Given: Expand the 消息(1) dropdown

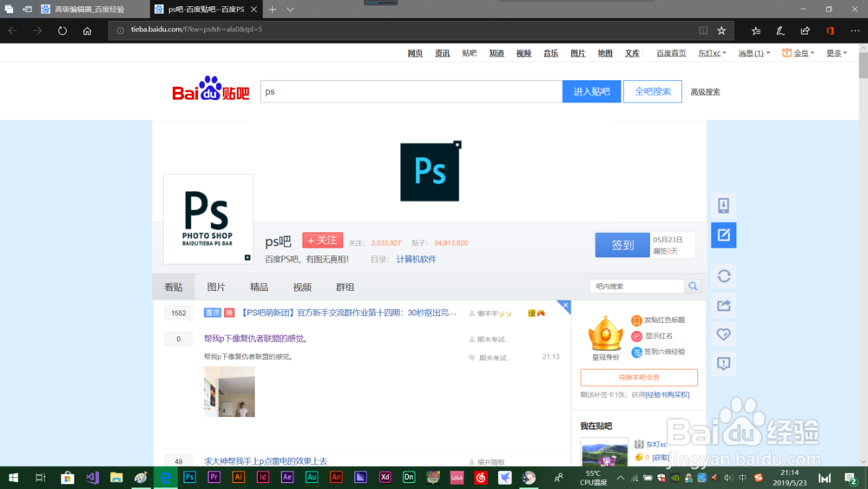Looking at the screenshot, I should point(754,53).
